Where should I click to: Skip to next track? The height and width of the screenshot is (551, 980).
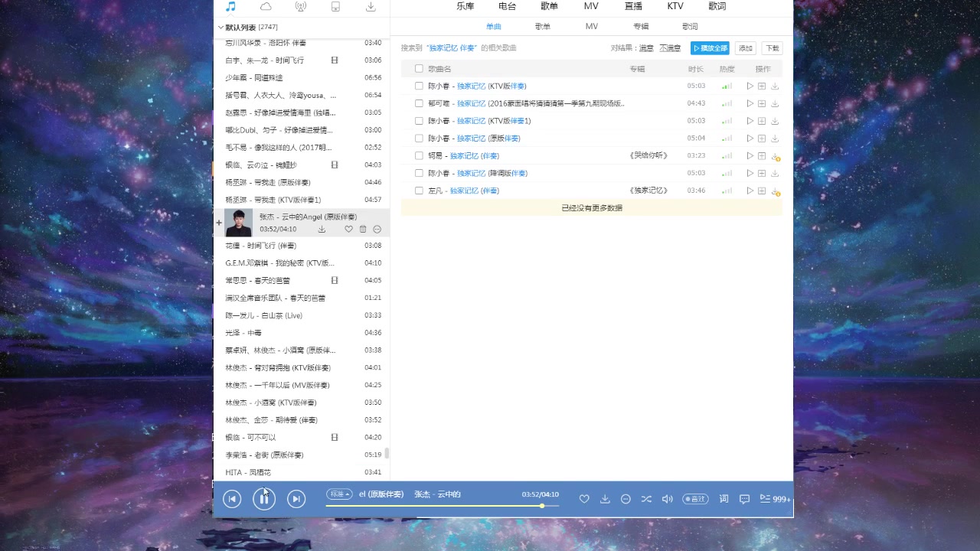[x=296, y=499]
